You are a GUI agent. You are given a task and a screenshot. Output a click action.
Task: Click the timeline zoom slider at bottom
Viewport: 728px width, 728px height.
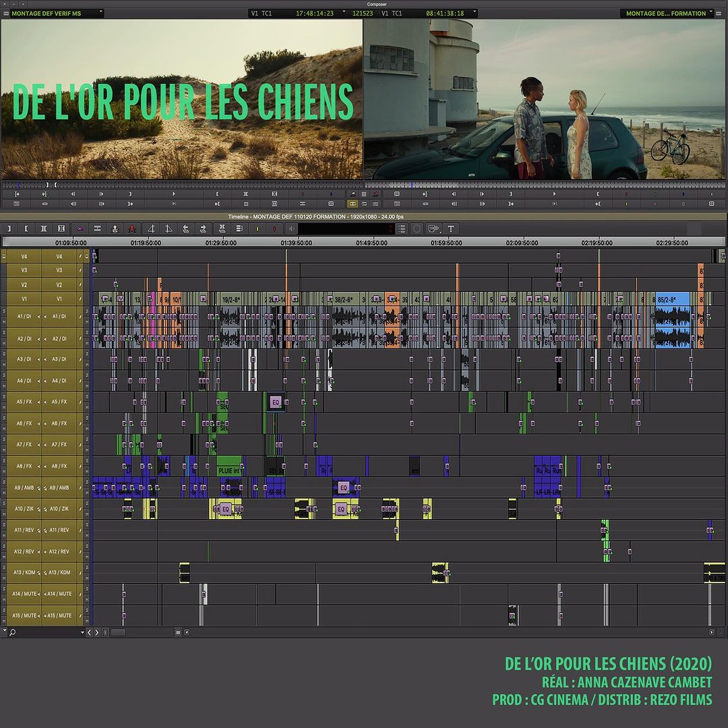click(118, 632)
